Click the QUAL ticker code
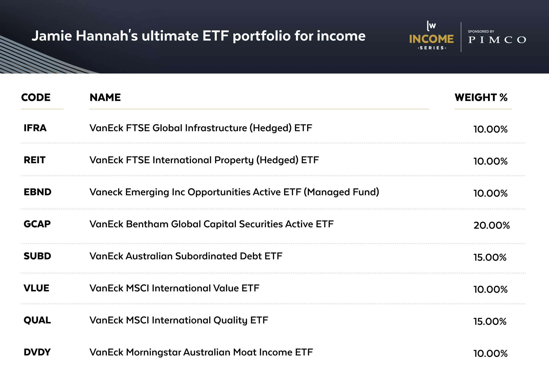549x392 pixels. (x=37, y=320)
